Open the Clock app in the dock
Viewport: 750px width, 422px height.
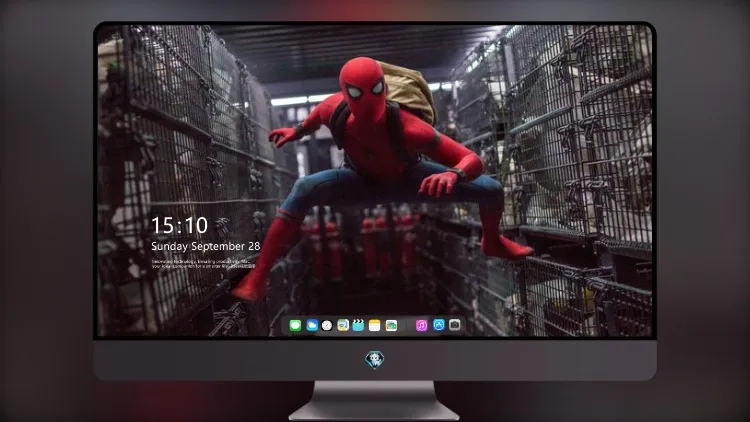[327, 326]
